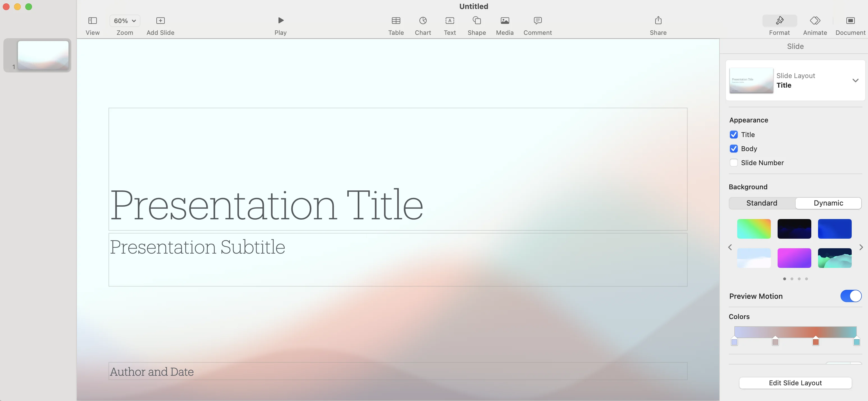Insert a Table from the toolbar
868x401 pixels.
(x=396, y=21)
